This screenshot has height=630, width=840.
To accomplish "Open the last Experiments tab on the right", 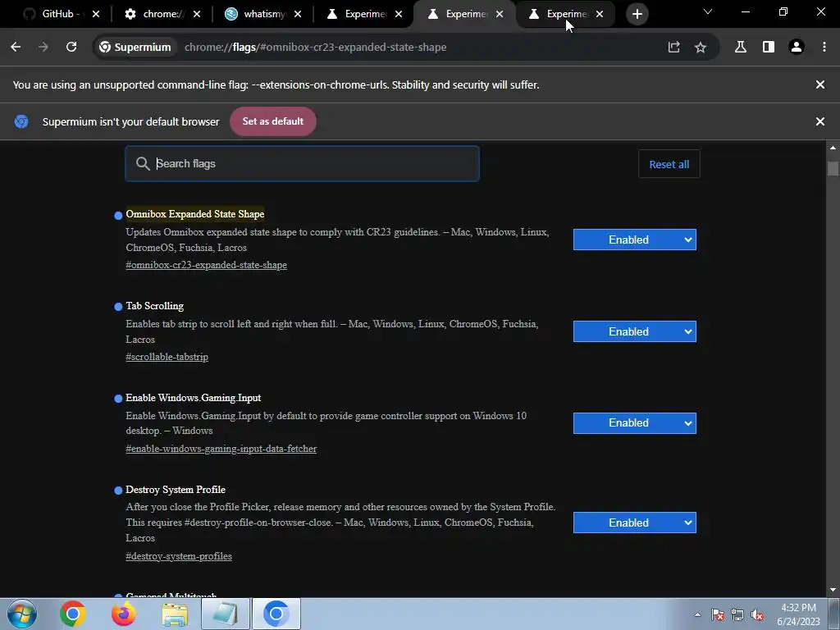I will point(559,15).
